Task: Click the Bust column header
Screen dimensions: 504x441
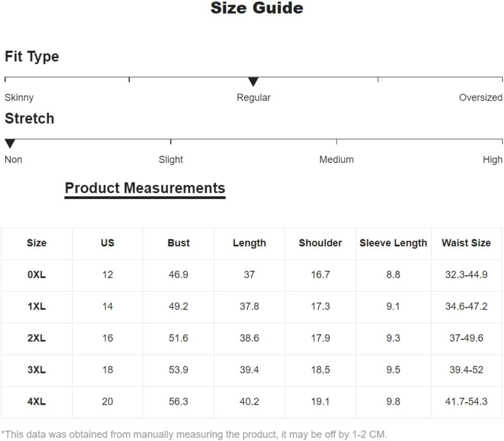Action: 179,243
